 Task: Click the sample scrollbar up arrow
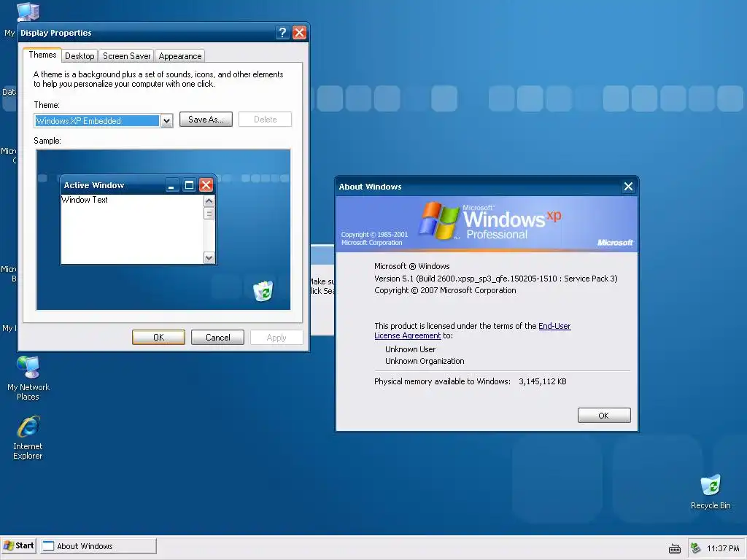click(x=209, y=201)
